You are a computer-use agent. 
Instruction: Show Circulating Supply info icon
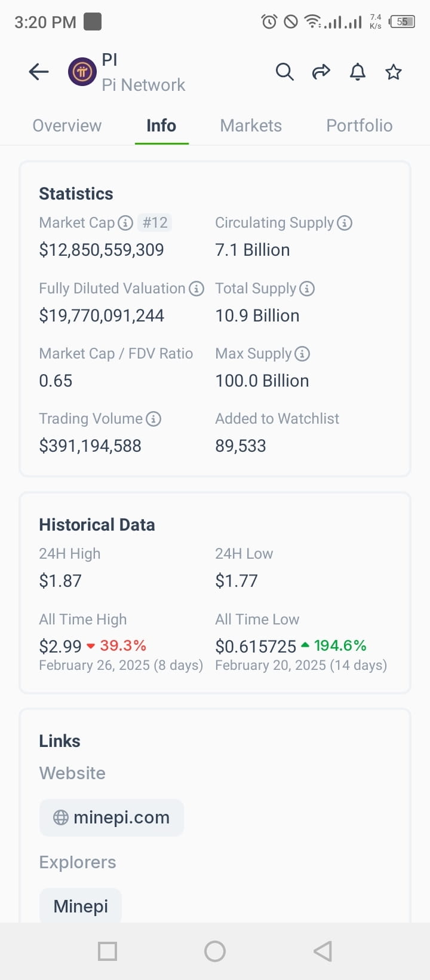pos(345,223)
